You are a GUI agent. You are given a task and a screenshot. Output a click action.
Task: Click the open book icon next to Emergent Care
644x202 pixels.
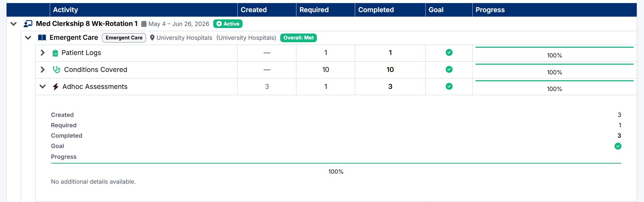coord(42,38)
